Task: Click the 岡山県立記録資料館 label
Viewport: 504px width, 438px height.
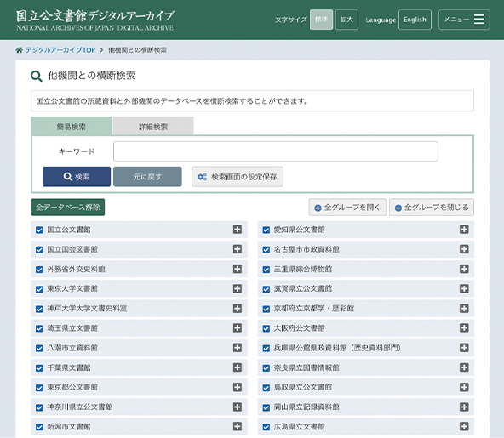Action: pos(306,407)
